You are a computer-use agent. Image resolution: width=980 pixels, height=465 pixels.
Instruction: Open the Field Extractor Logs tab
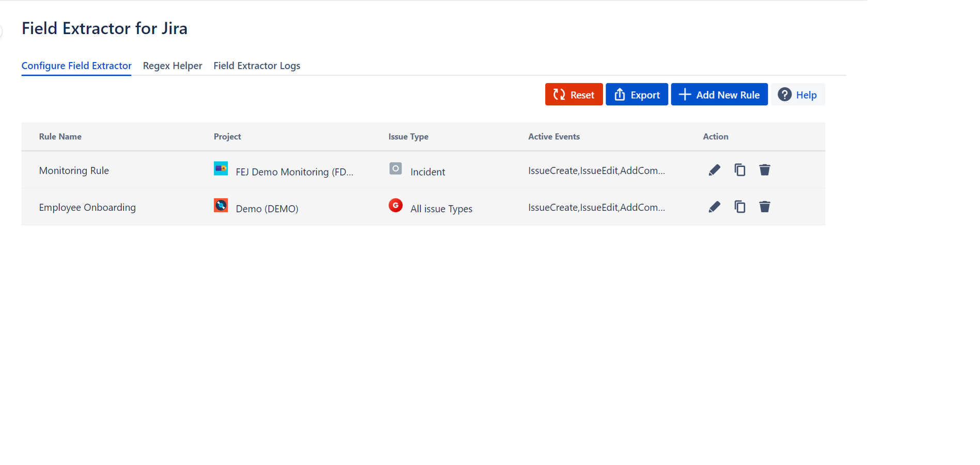coord(257,66)
